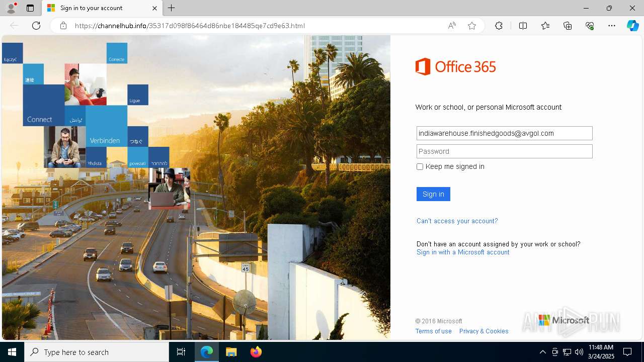The image size is (644, 362).
Task: Refresh the current page
Action: pyautogui.click(x=36, y=26)
